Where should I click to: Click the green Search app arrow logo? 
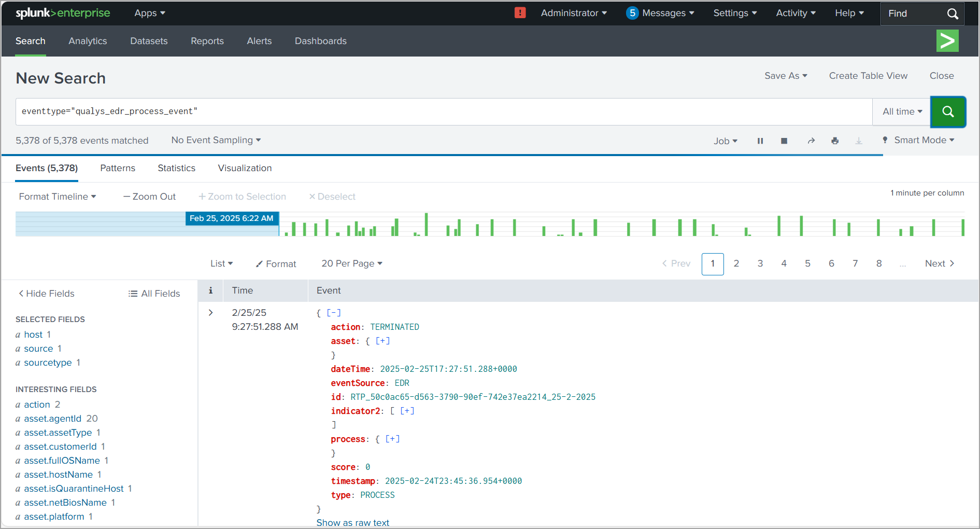pos(947,41)
